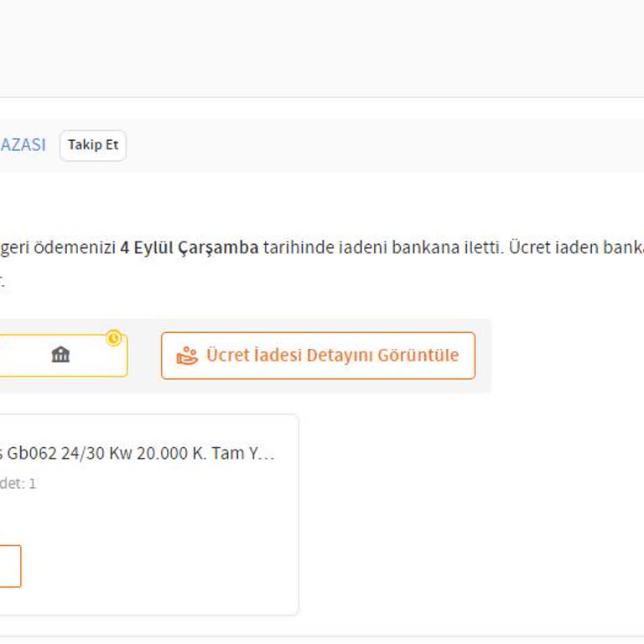Select the date text 4 Eylül Çarşamba
The height and width of the screenshot is (644, 644).
pyautogui.click(x=190, y=247)
